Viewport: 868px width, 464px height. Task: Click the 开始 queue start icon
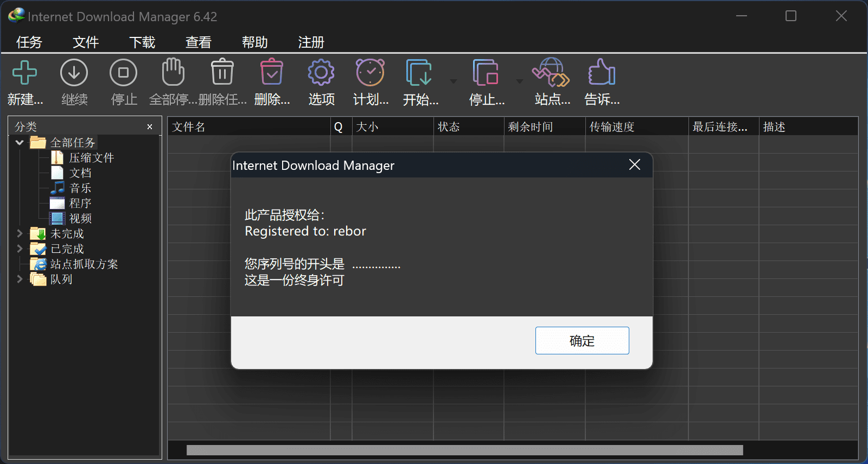point(419,72)
